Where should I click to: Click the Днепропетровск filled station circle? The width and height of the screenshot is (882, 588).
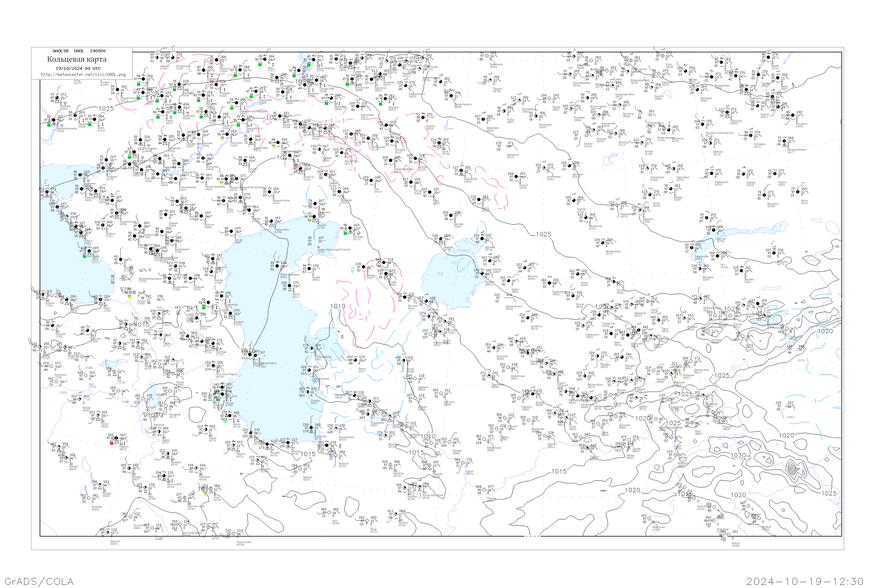point(54,120)
